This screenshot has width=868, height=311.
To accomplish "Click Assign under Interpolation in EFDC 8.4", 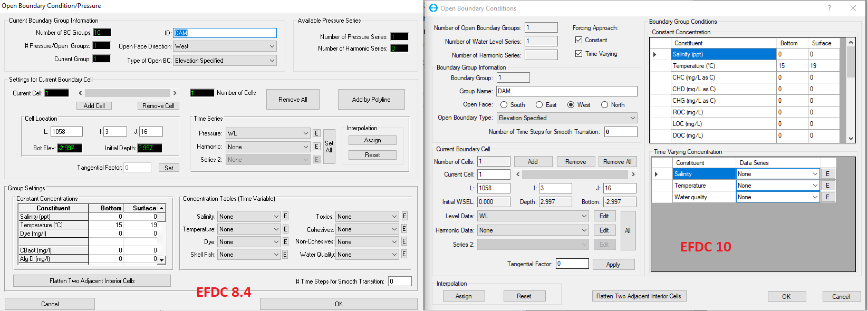I will [x=372, y=140].
